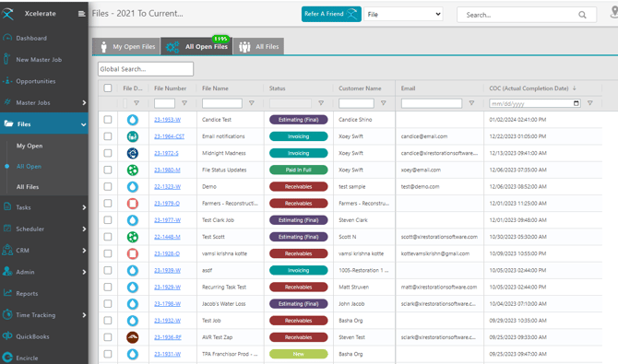Viewport: 618px width, 364px height.
Task: Click Estimating (Final) badge on Candice Test row
Action: (x=298, y=120)
